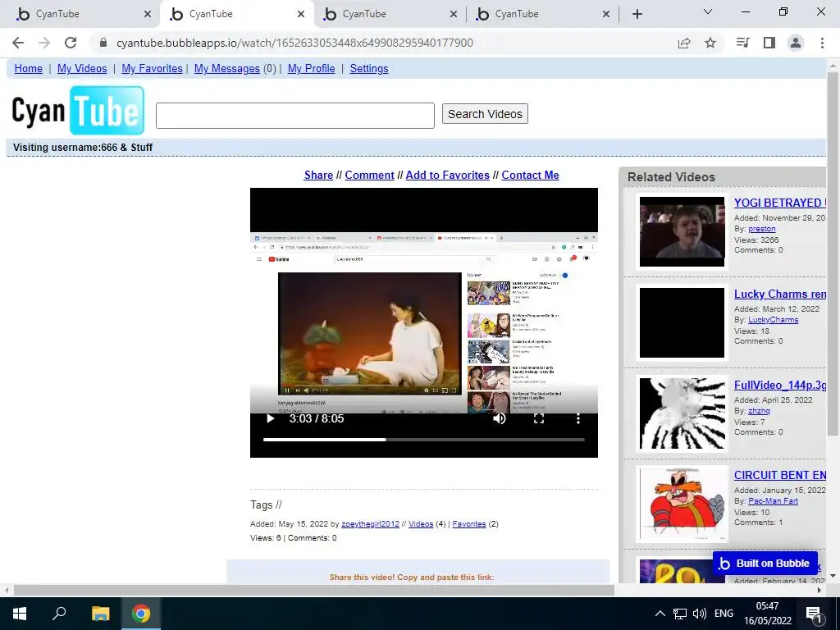Open My Videos link
The height and width of the screenshot is (630, 840).
[x=82, y=69]
